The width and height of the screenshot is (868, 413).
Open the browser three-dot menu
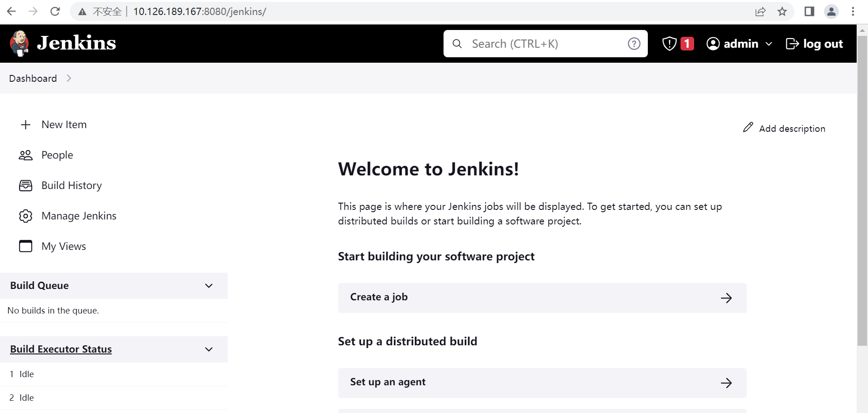[x=853, y=11]
